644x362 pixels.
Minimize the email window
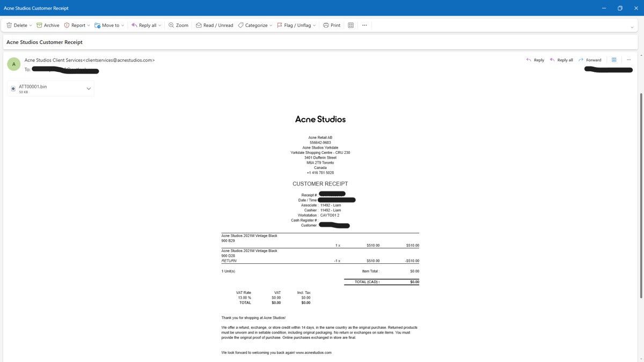point(604,8)
